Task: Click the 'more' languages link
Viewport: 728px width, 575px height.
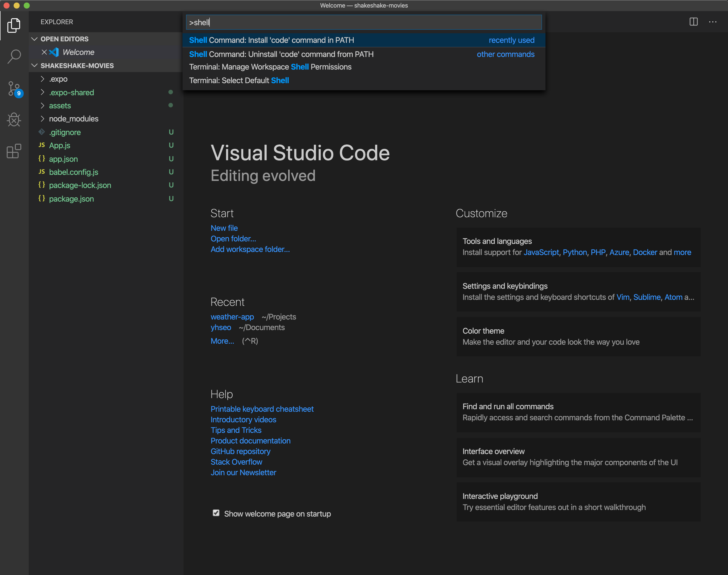Action: point(682,252)
